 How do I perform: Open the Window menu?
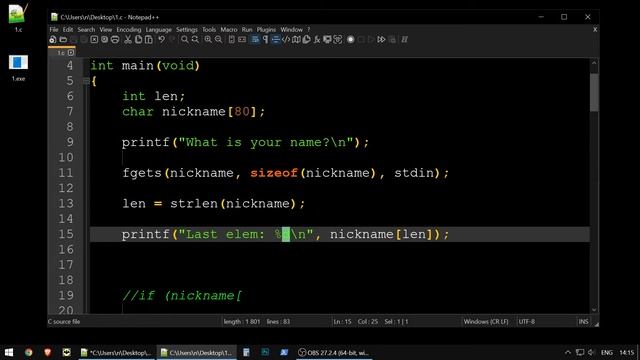coord(291,29)
